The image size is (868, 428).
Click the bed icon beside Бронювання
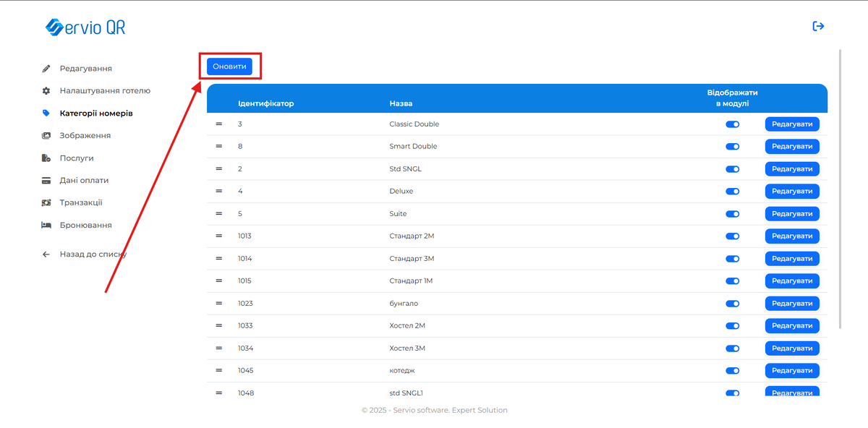tap(46, 226)
